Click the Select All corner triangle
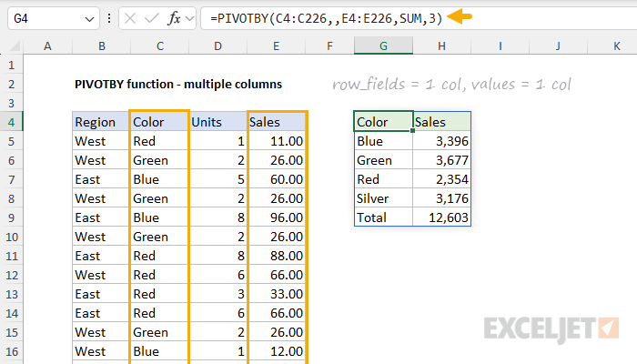 tap(15, 46)
